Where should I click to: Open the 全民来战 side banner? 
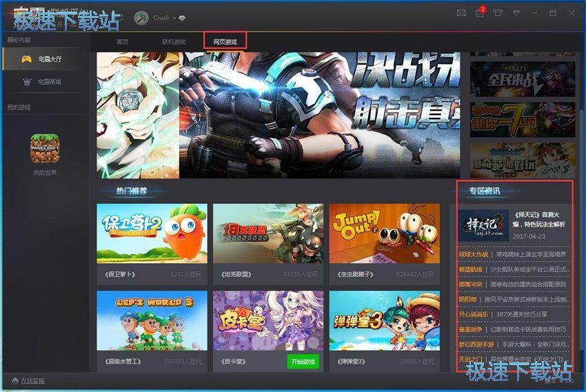pos(523,79)
